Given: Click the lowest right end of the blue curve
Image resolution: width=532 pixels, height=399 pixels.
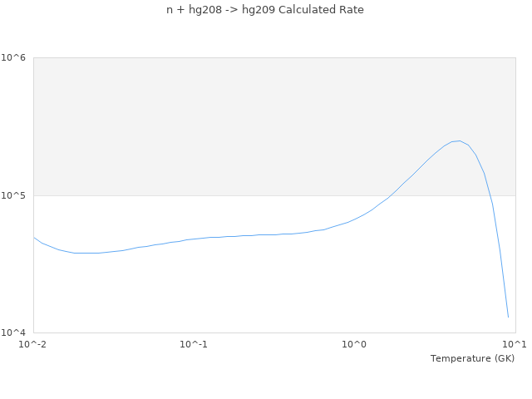Looking at the screenshot, I should click(508, 317).
